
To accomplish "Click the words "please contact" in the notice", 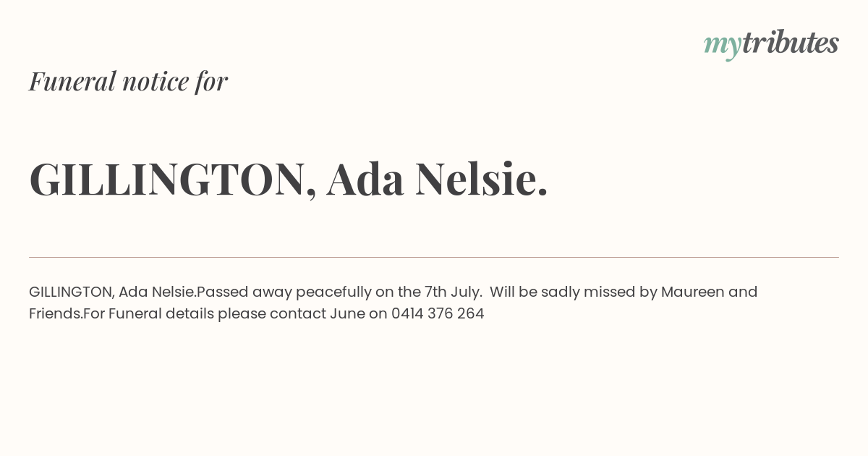I will (x=272, y=314).
